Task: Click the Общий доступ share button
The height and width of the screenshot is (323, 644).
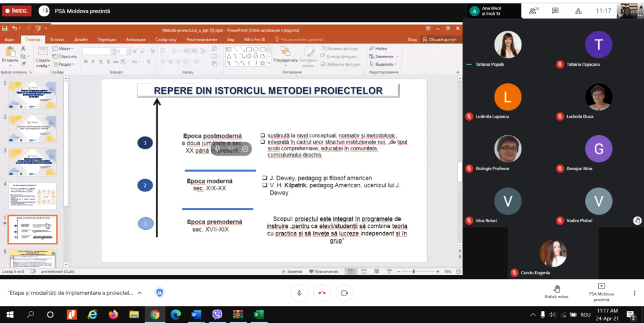Action: coord(441,39)
